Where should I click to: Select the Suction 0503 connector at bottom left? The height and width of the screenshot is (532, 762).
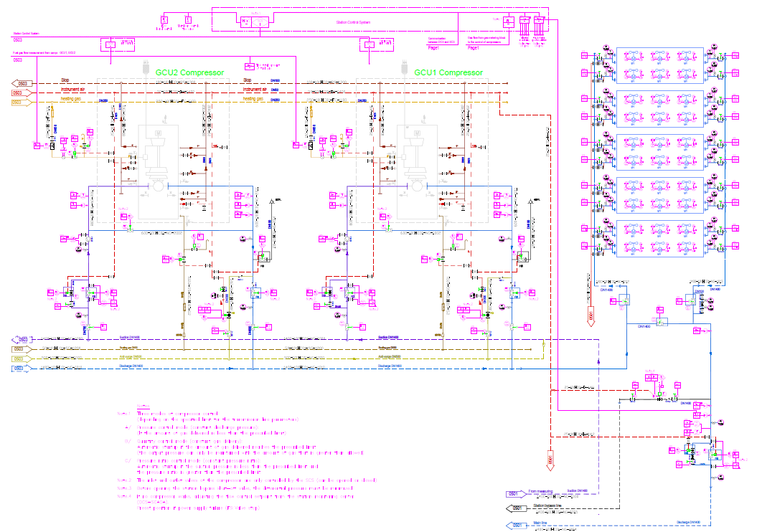coord(22,339)
